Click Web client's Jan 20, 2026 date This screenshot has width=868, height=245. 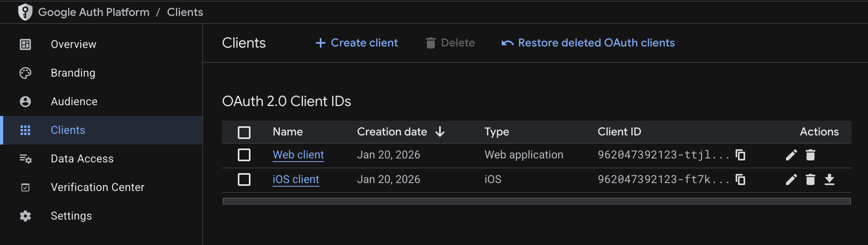pos(388,155)
